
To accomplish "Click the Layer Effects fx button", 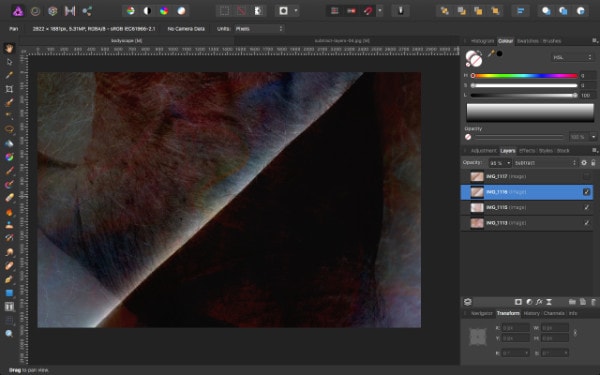I will 539,302.
